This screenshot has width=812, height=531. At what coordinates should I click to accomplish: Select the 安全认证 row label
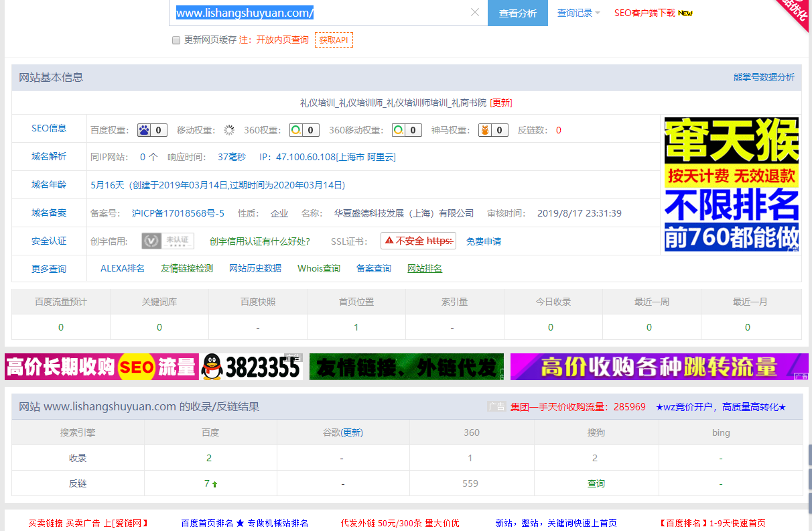(x=49, y=241)
